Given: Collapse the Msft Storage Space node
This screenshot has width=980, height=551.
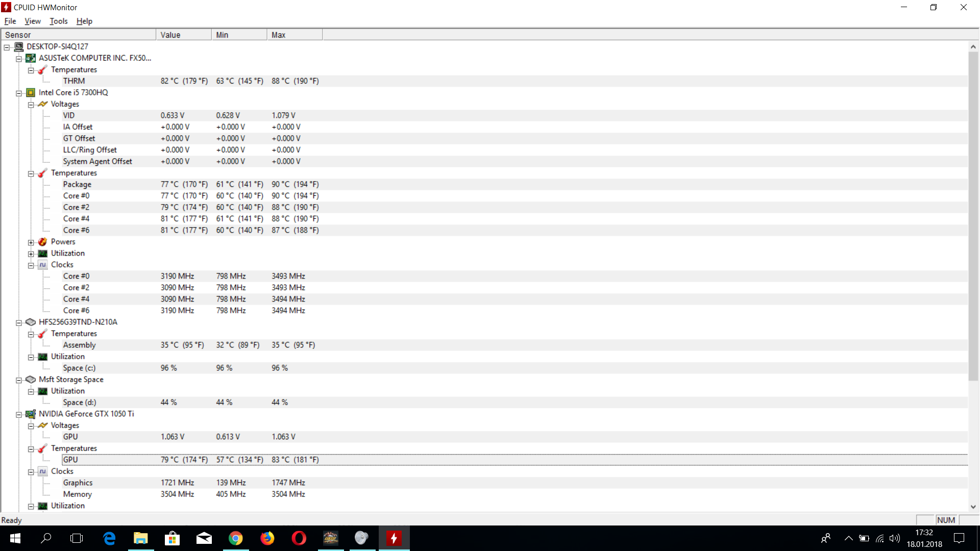Looking at the screenshot, I should [19, 380].
